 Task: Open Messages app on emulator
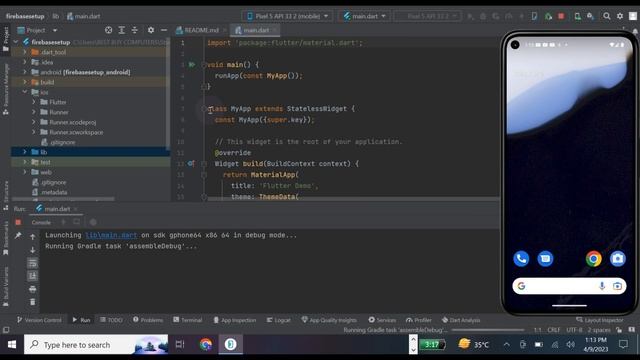(545, 258)
